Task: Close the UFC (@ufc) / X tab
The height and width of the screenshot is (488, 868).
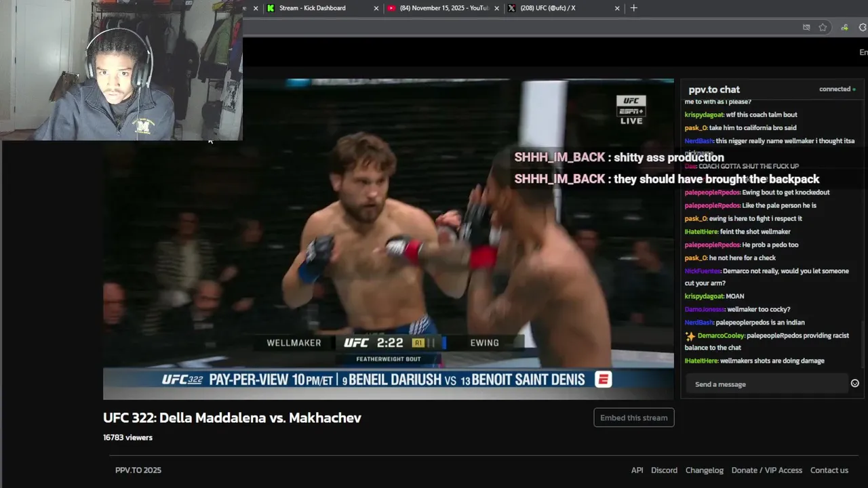Action: point(617,8)
